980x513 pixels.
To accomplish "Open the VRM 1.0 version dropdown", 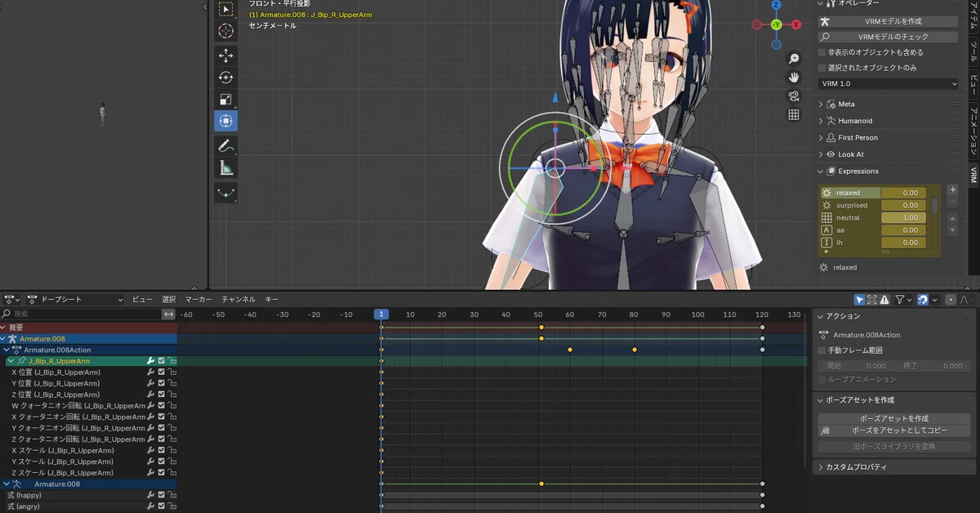I will coord(889,83).
